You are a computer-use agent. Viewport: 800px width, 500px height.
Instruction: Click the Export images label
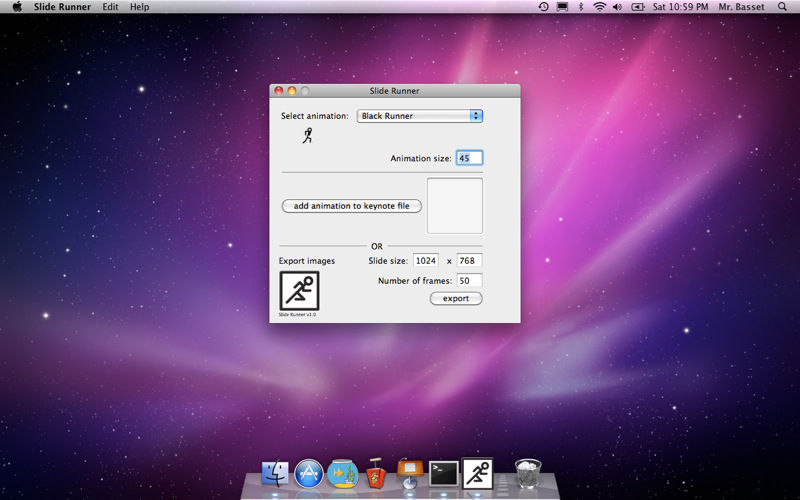point(307,261)
